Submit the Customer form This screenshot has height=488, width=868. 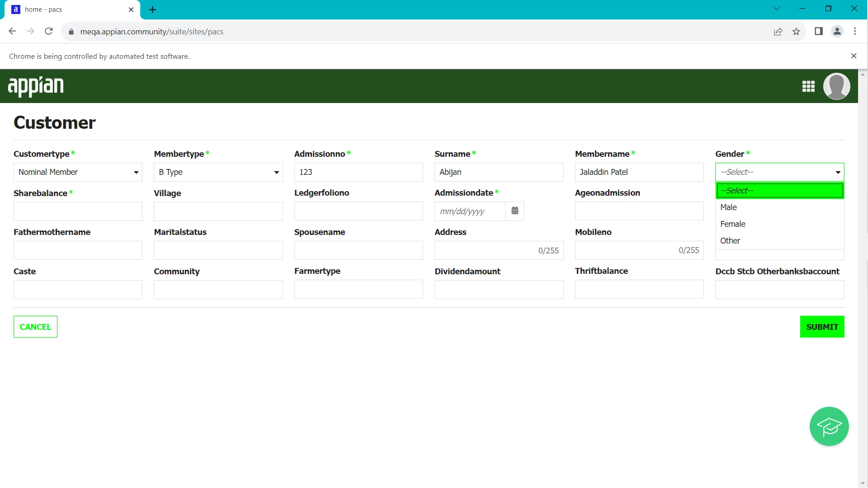click(822, 327)
